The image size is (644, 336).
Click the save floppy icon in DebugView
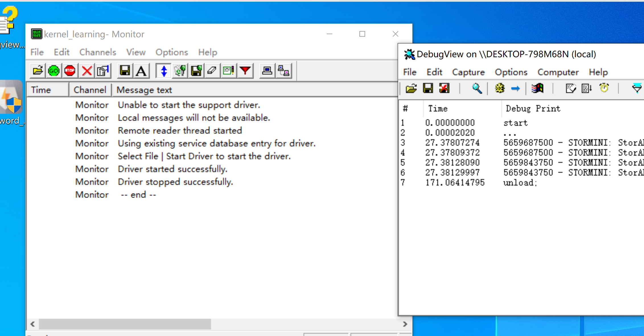pyautogui.click(x=428, y=89)
